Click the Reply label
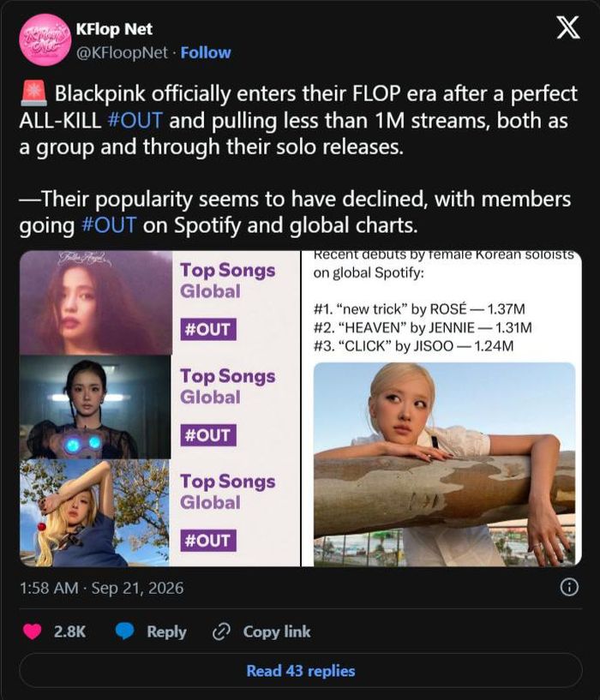The width and height of the screenshot is (600, 700). (166, 631)
